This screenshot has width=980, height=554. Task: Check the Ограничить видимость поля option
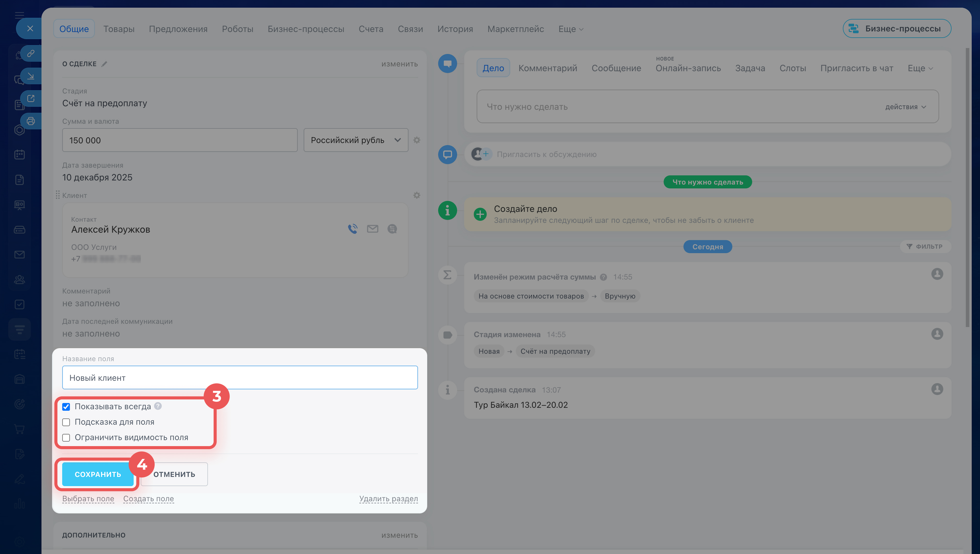66,438
